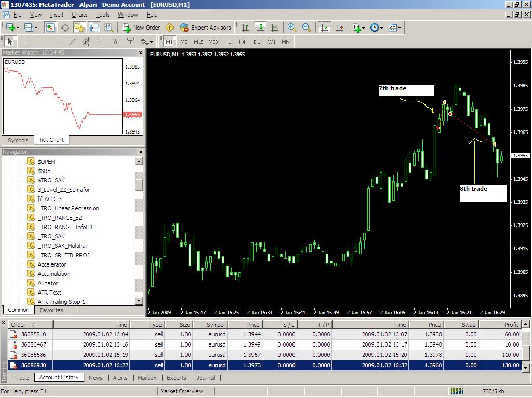
Task: Select the Cursor arrow tool
Action: coord(10,42)
